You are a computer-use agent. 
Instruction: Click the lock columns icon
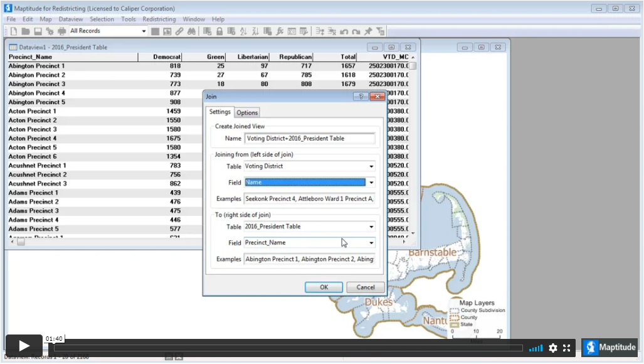click(x=219, y=31)
